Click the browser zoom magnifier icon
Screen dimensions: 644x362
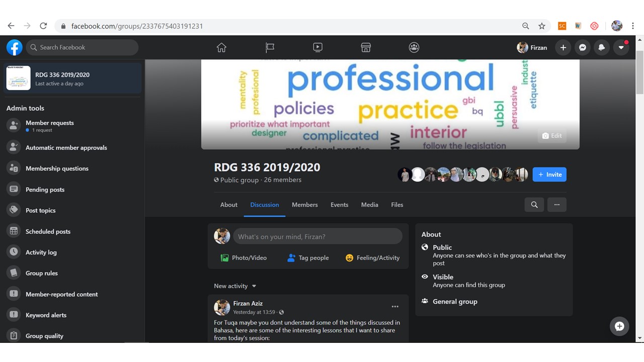click(526, 26)
